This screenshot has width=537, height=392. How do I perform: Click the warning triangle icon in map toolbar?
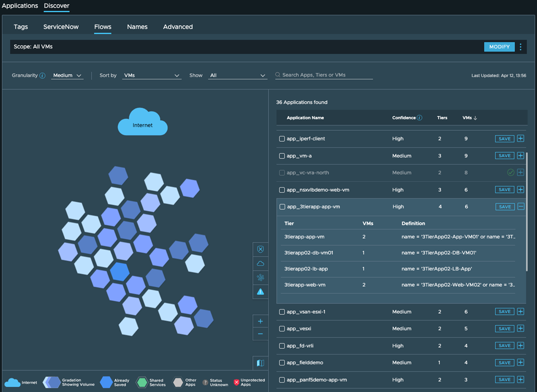[x=260, y=292]
